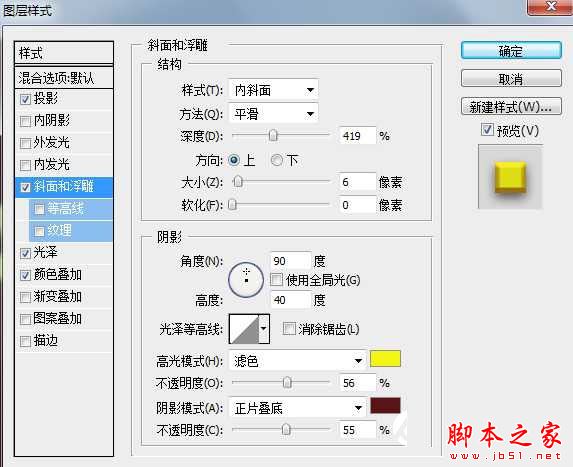Open the 光泽 settings row
The height and width of the screenshot is (467, 573).
pos(64,253)
